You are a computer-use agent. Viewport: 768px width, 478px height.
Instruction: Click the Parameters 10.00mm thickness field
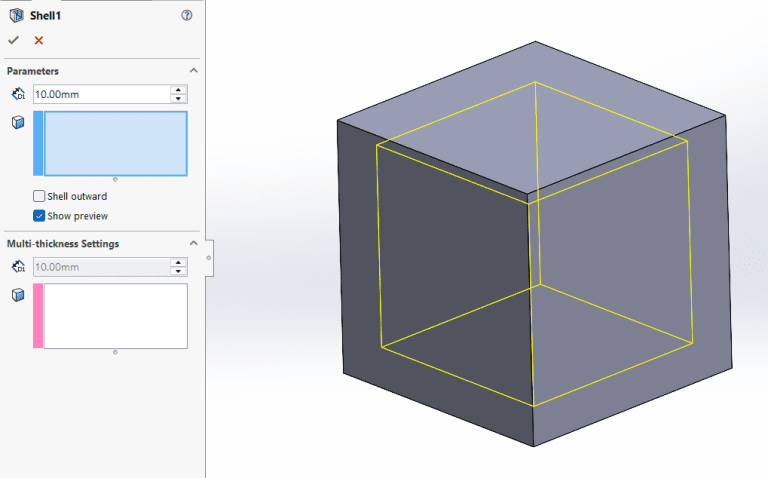(100, 94)
